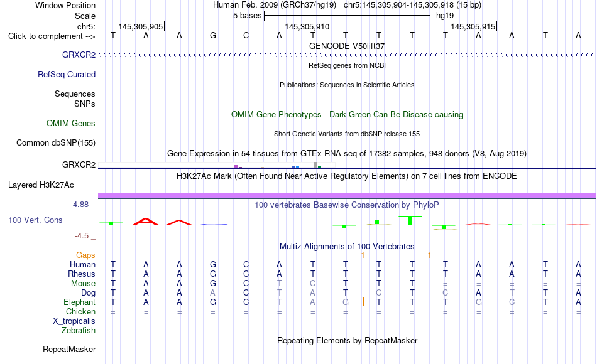Open the RefSeq Curated track label
This screenshot has width=597, height=364.
pos(66,75)
